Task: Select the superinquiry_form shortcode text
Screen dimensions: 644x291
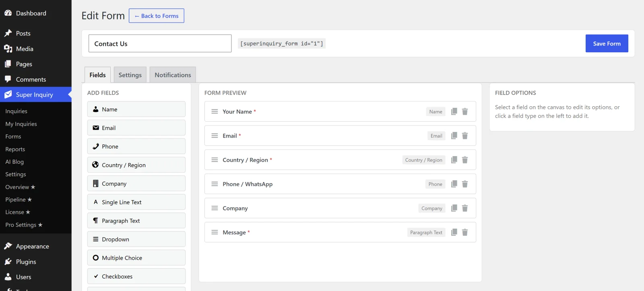Action: 282,43
